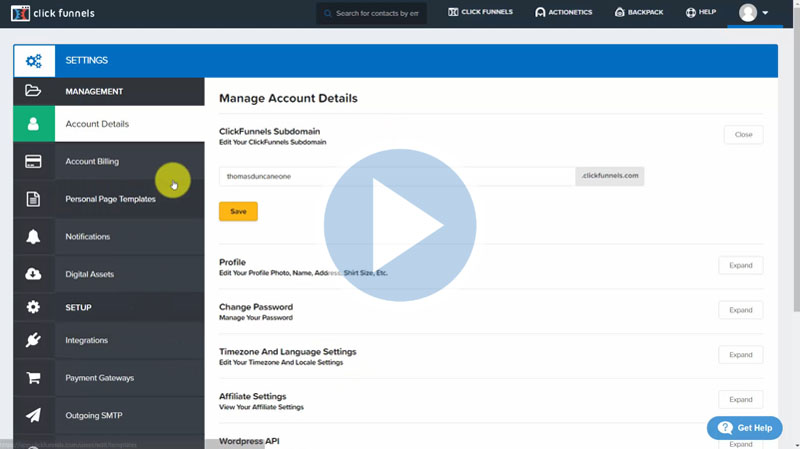Open the Actionetics menu item

[x=564, y=13]
